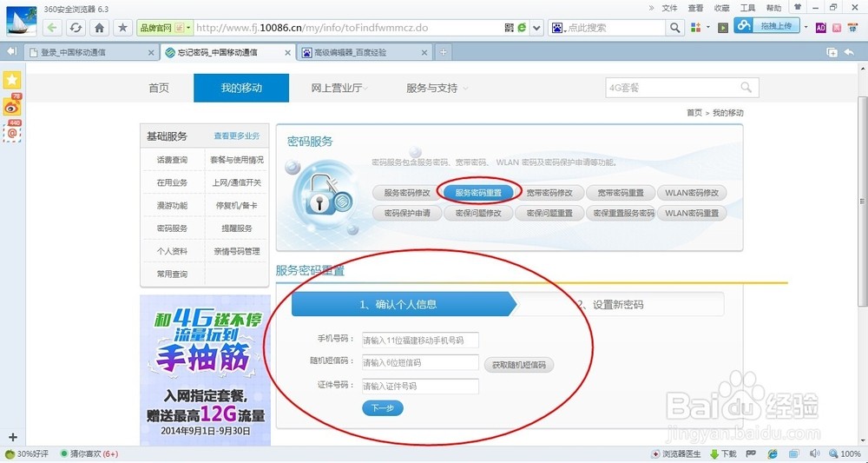
Task: Switch browser engine via green e icon
Action: point(522,28)
